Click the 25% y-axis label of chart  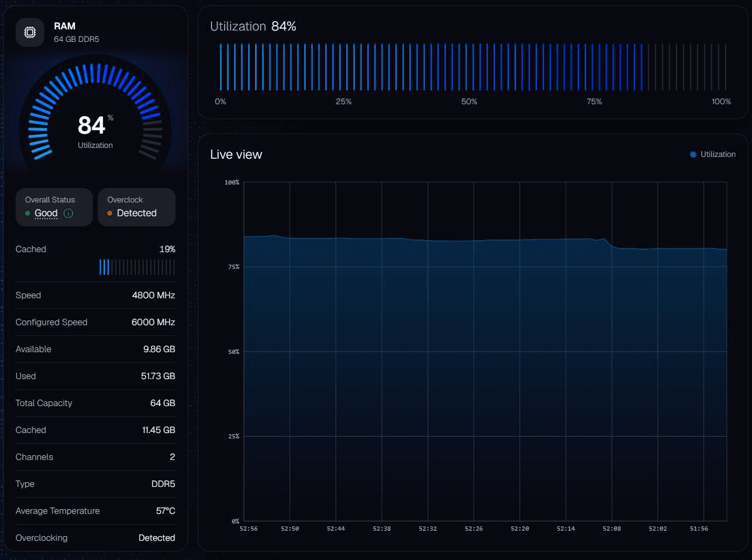coord(232,436)
